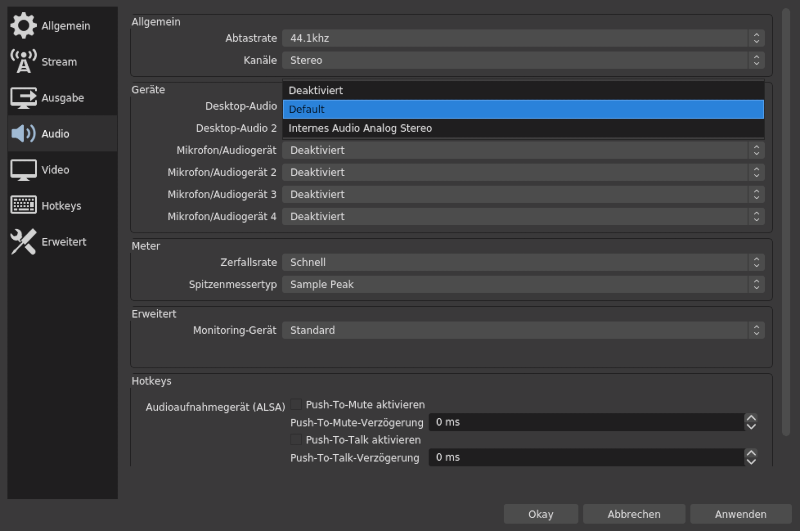Choose Deaktiviert in the open list
Viewport: 800px width, 531px height.
pyautogui.click(x=523, y=90)
